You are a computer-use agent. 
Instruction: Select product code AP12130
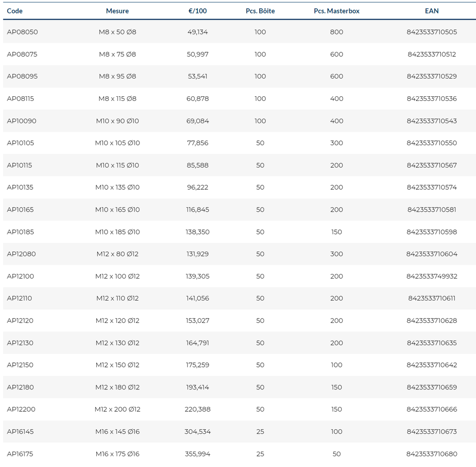20,343
